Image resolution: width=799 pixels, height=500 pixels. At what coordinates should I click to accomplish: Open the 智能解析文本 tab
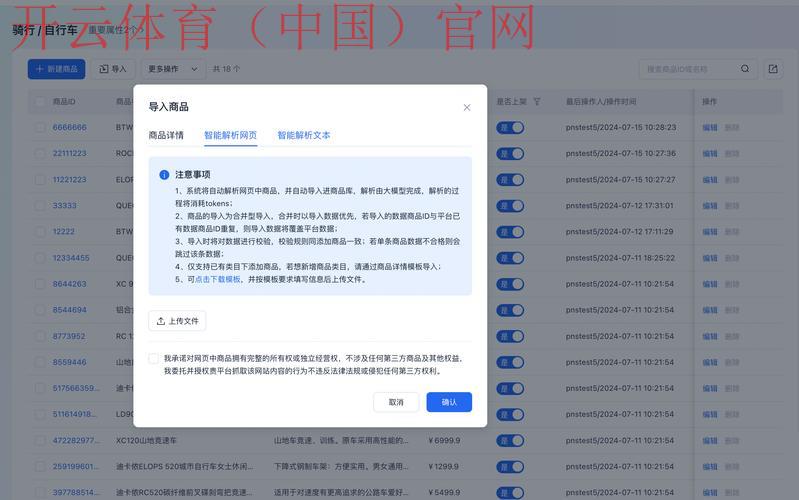click(x=304, y=135)
